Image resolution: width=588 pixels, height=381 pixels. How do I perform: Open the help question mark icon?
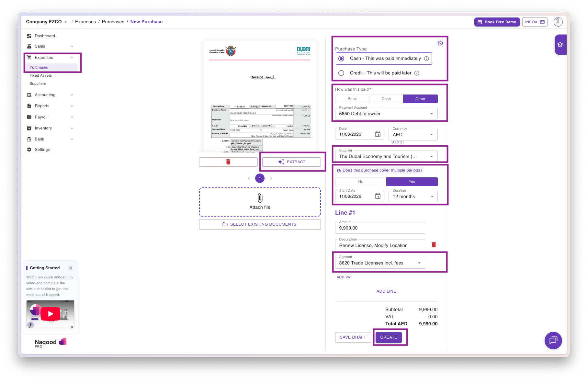[x=440, y=43]
